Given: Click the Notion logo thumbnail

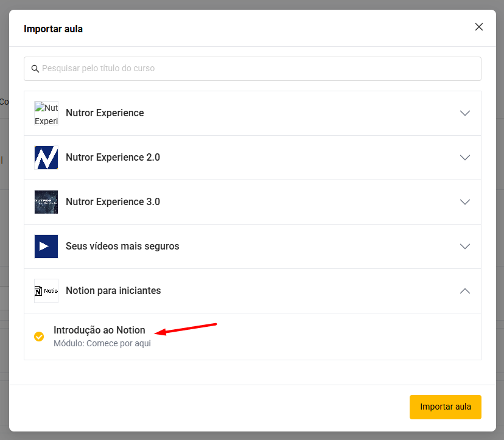Looking at the screenshot, I should point(46,291).
